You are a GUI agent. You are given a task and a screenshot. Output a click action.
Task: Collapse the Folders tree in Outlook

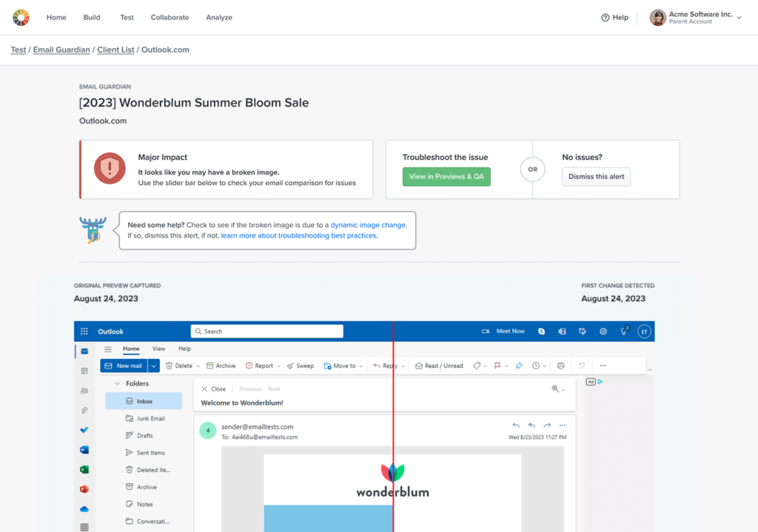coord(117,384)
